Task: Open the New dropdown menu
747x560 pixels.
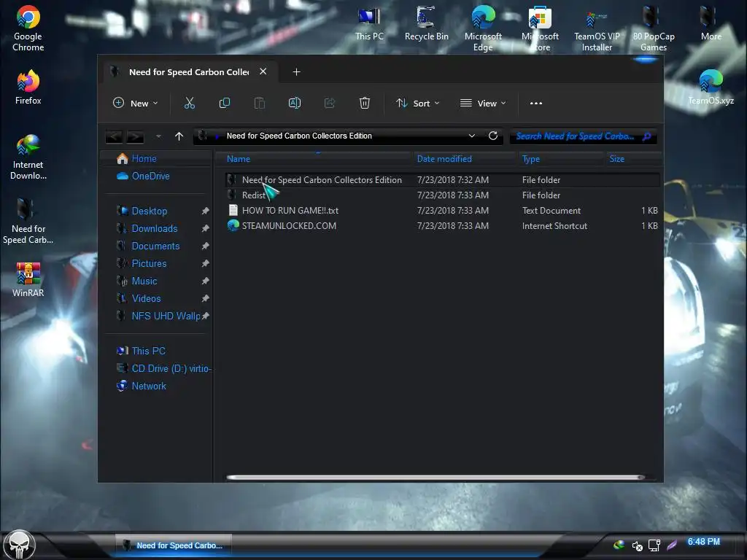Action: [x=135, y=103]
